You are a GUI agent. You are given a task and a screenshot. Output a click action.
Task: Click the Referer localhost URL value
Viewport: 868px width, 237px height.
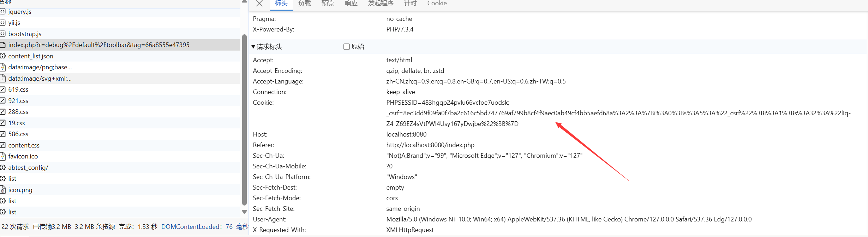tap(430, 145)
